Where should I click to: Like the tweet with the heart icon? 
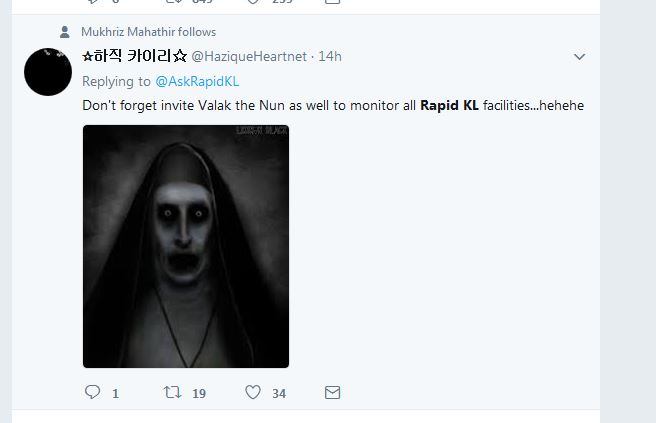click(x=252, y=393)
